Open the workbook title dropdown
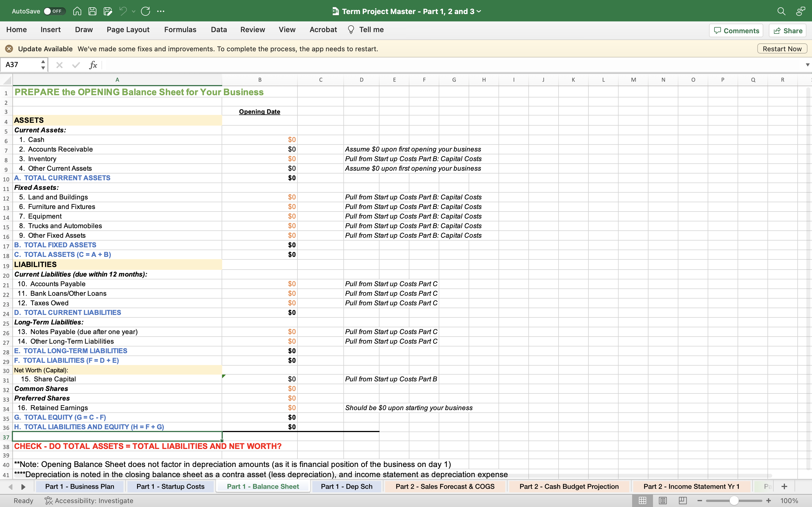This screenshot has width=812, height=507. [479, 11]
